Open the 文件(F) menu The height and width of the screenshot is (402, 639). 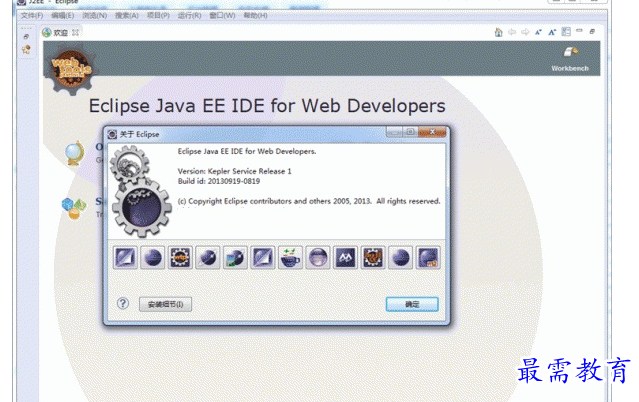pyautogui.click(x=32, y=15)
